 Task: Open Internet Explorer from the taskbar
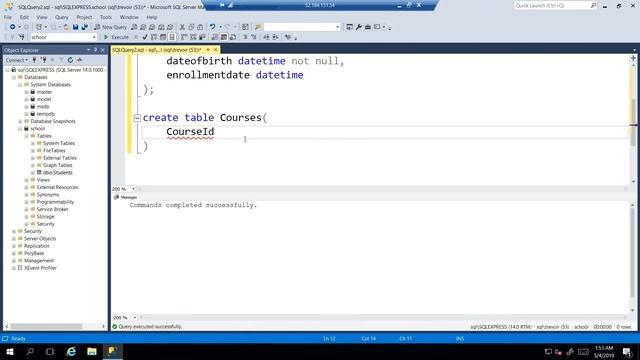pyautogui.click(x=71, y=351)
